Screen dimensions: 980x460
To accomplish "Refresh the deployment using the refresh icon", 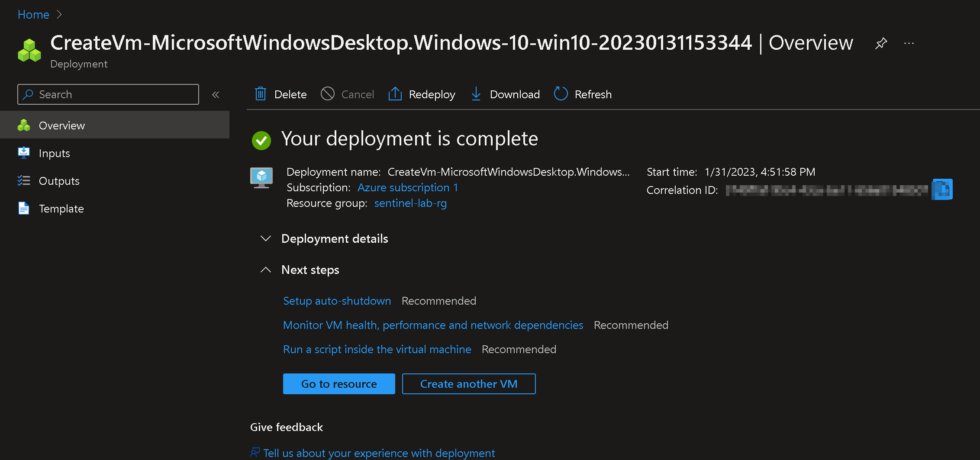I will tap(561, 94).
